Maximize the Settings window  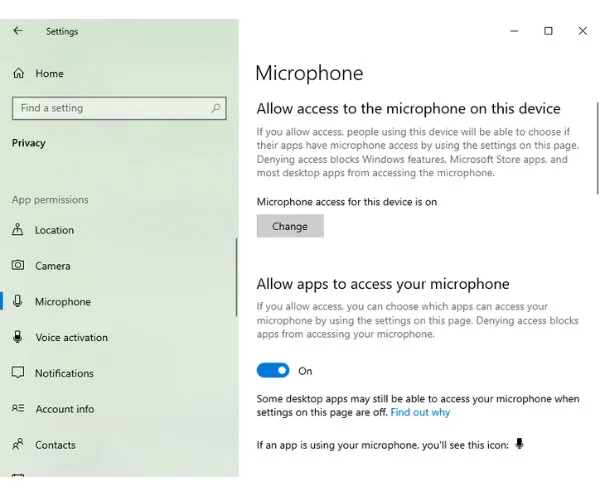coord(548,31)
